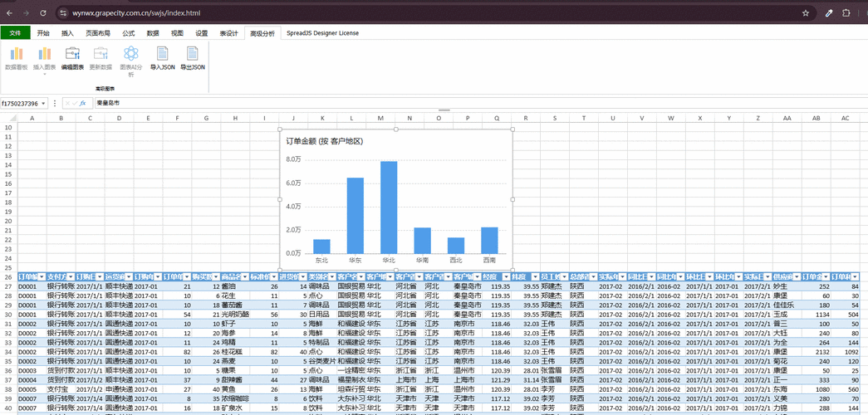Reload the page with browser refresh button
868x415 pixels.
pyautogui.click(x=43, y=12)
